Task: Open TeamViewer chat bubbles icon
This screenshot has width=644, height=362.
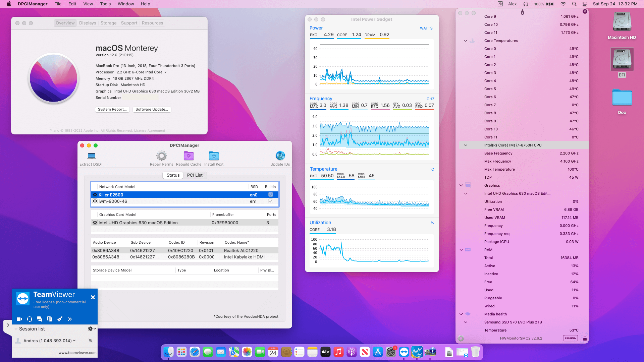Action: (40, 319)
